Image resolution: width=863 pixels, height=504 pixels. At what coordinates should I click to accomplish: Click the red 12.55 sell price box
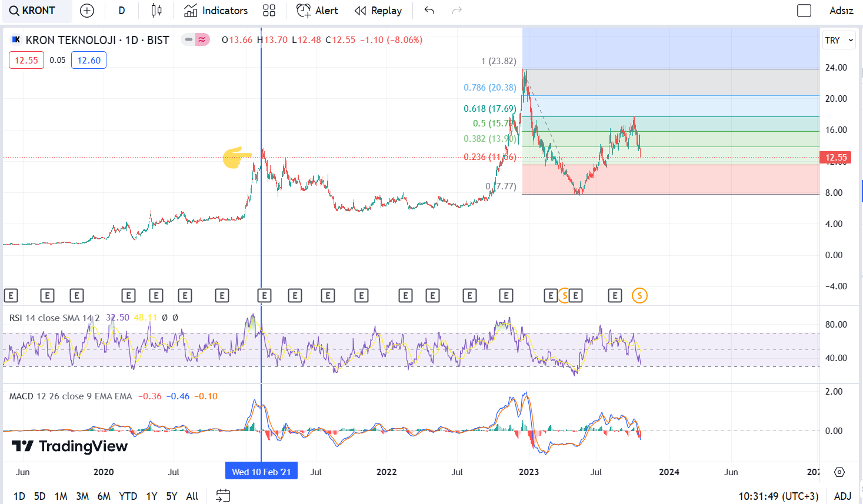click(x=26, y=60)
